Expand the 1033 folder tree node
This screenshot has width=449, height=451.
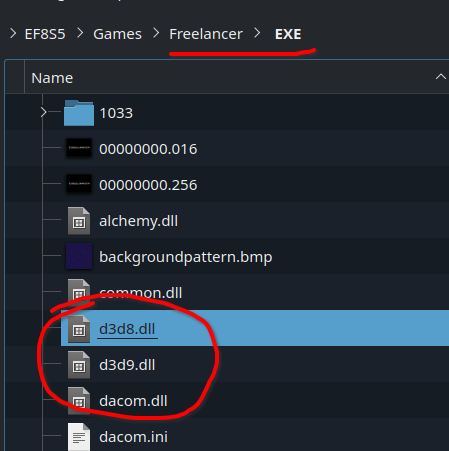point(43,112)
